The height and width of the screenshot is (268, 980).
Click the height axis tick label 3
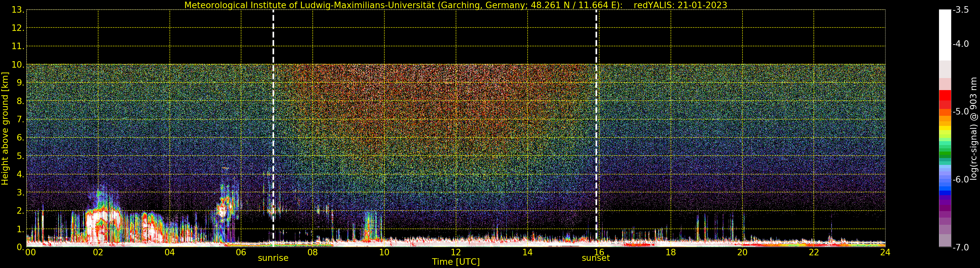[20, 193]
